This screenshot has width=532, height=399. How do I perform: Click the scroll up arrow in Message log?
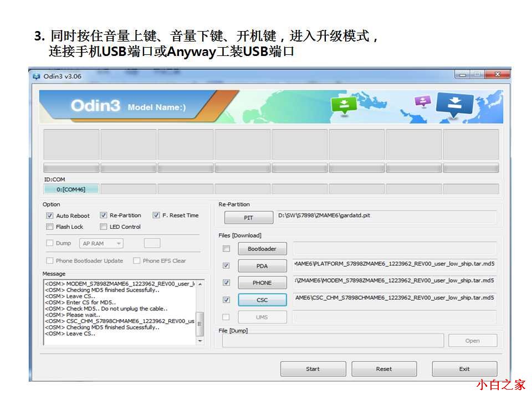(x=200, y=284)
